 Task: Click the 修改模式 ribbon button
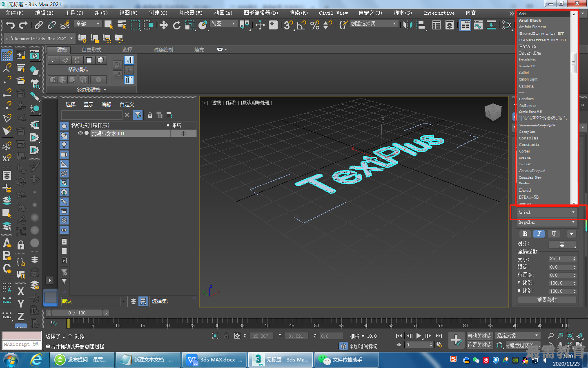pos(78,70)
